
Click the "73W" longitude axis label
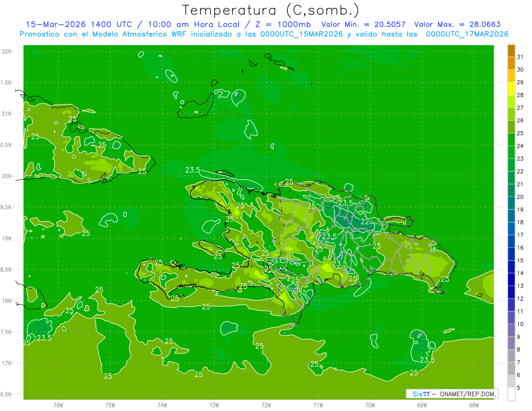coord(214,405)
